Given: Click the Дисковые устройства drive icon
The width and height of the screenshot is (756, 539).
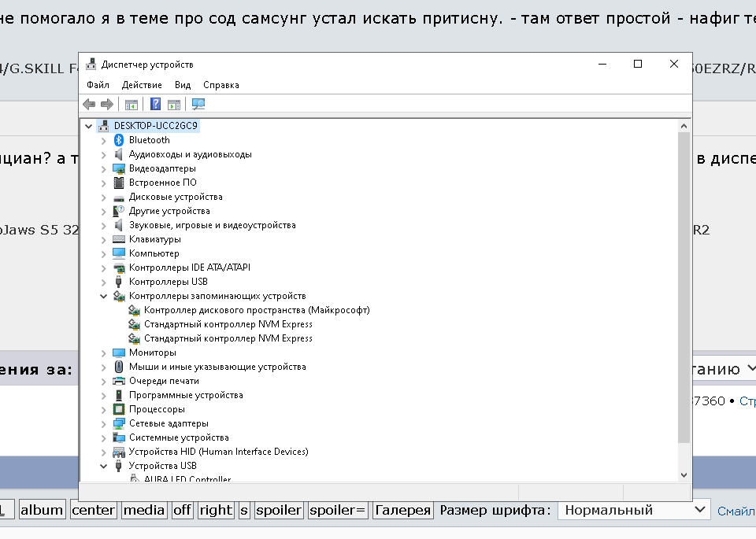Looking at the screenshot, I should (119, 198).
